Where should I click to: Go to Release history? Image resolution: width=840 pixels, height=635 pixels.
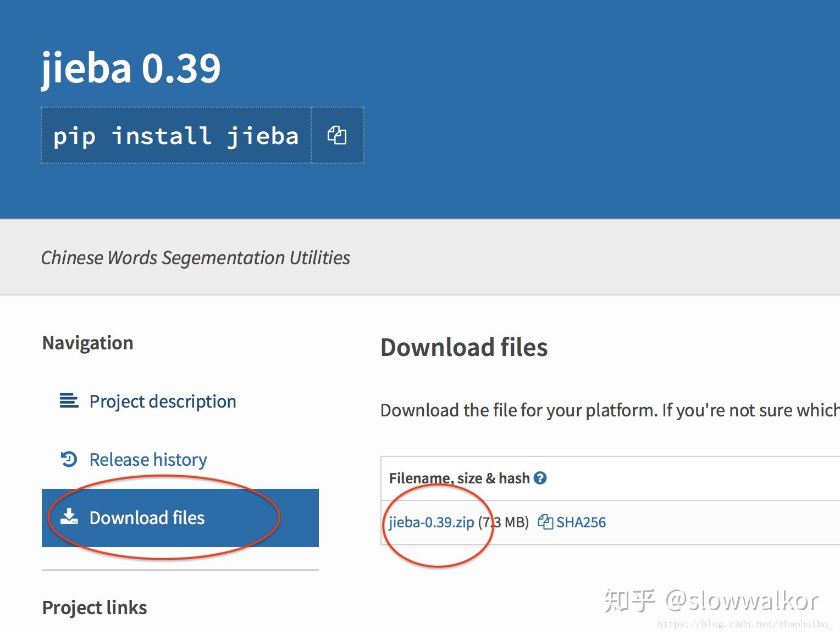pos(148,459)
